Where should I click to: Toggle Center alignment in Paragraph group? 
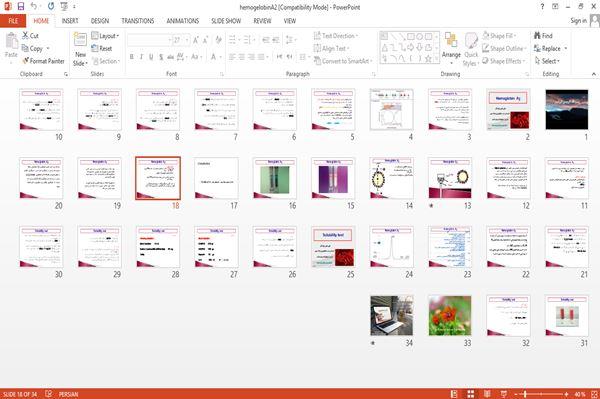point(242,57)
